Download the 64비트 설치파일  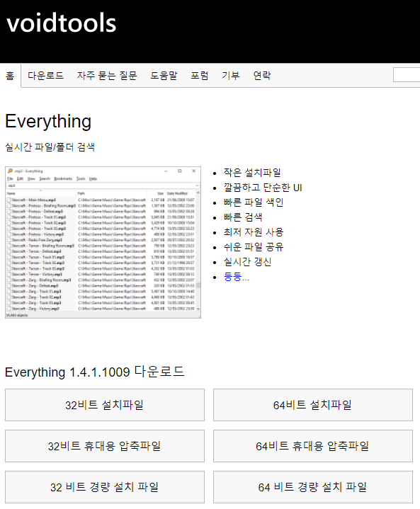pyautogui.click(x=313, y=405)
